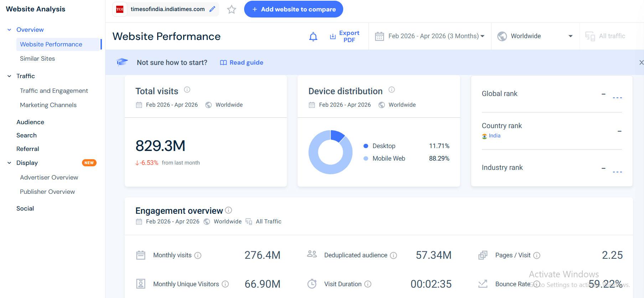Click the Bounce Rate arrow icon

pyautogui.click(x=483, y=284)
